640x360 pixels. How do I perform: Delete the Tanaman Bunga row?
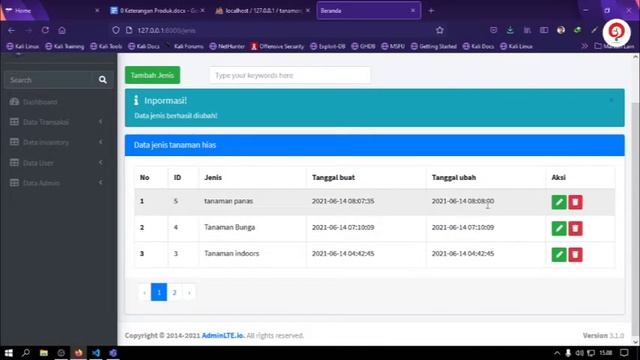click(575, 228)
